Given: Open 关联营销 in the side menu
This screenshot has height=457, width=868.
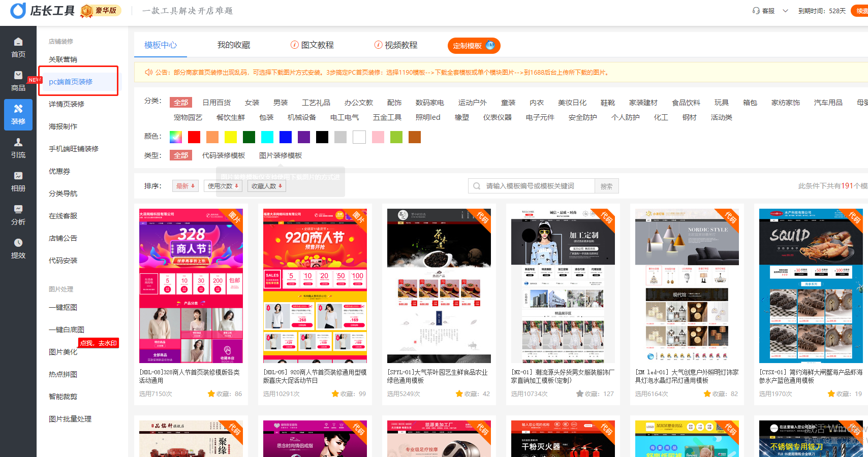Looking at the screenshot, I should coord(63,59).
